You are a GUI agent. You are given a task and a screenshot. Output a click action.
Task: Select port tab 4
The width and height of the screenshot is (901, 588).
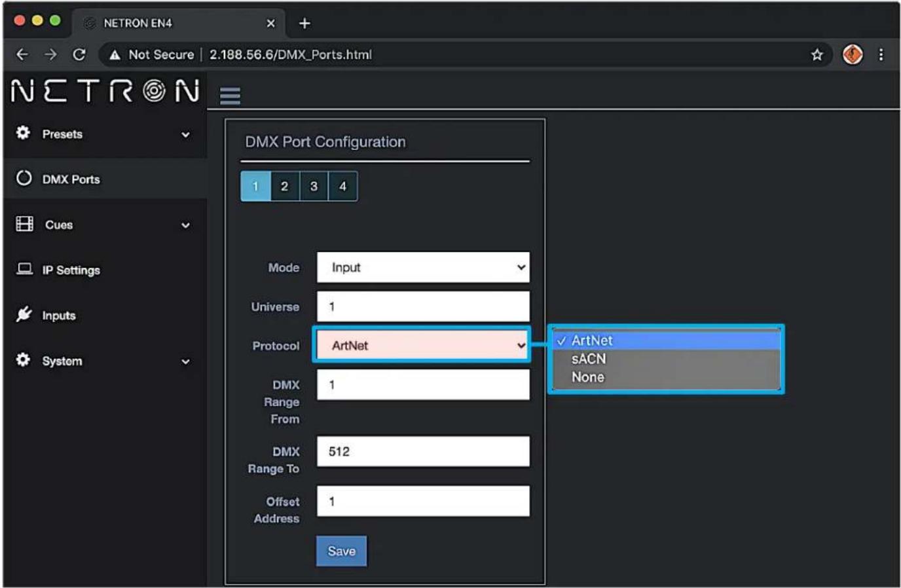(x=342, y=186)
